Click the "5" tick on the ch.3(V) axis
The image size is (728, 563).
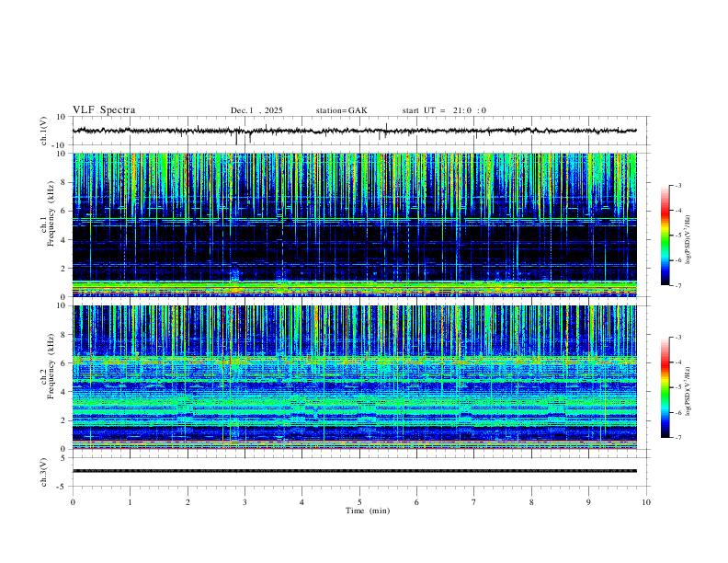pyautogui.click(x=63, y=457)
